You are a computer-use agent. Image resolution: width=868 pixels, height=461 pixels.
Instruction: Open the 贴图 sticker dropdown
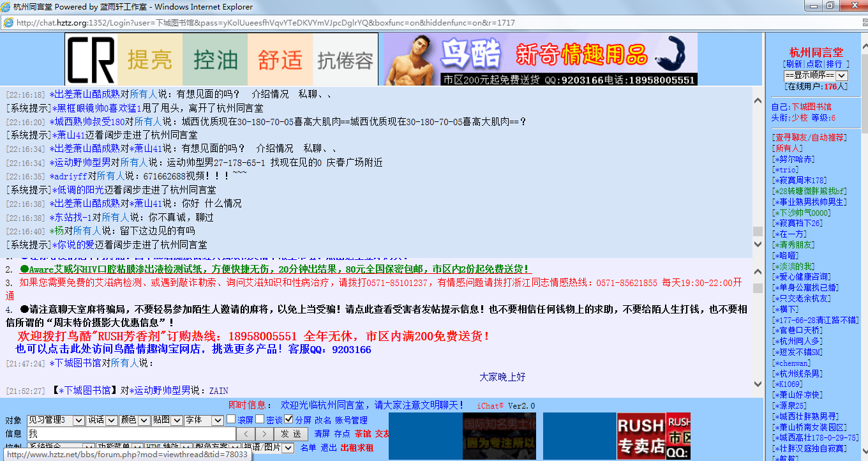pyautogui.click(x=167, y=420)
